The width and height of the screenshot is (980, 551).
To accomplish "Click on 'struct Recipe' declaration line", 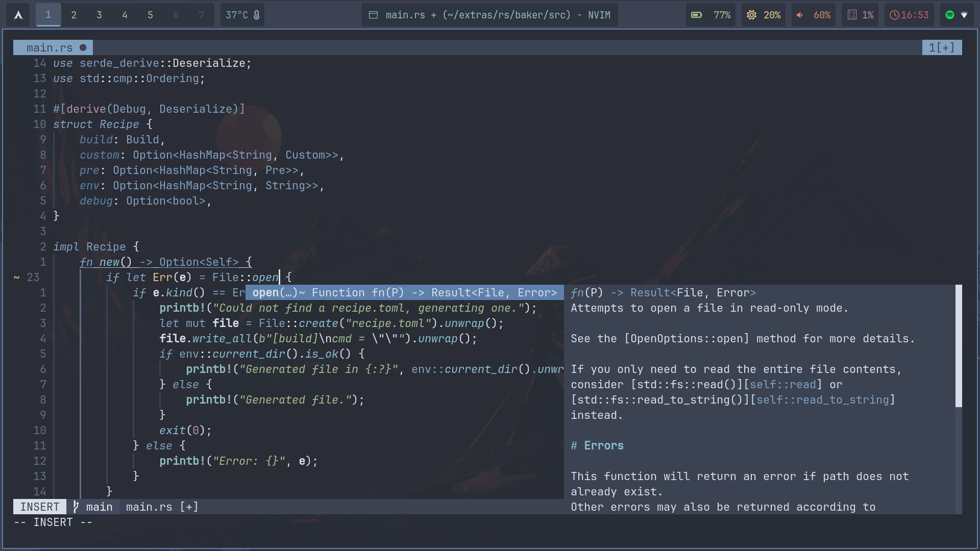I will [x=103, y=124].
